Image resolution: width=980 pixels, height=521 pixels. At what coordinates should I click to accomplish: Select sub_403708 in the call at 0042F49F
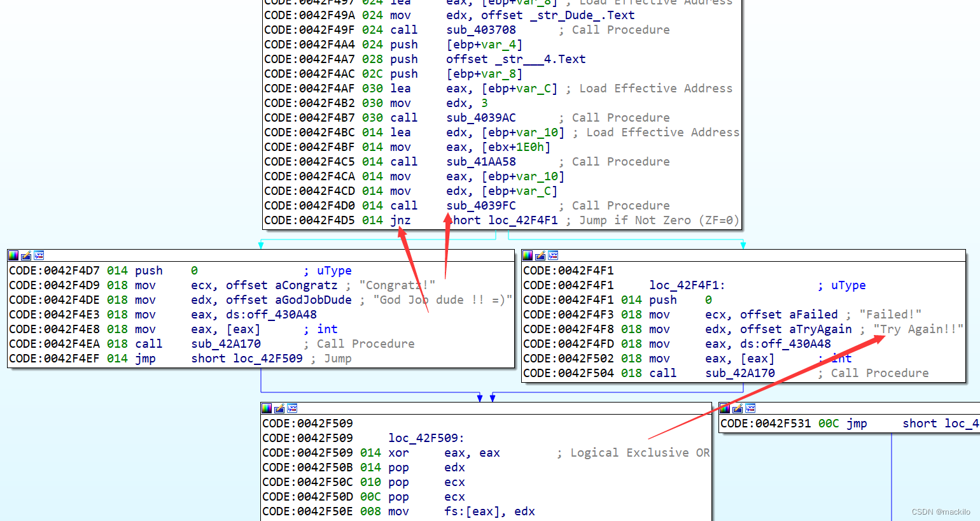pyautogui.click(x=481, y=30)
